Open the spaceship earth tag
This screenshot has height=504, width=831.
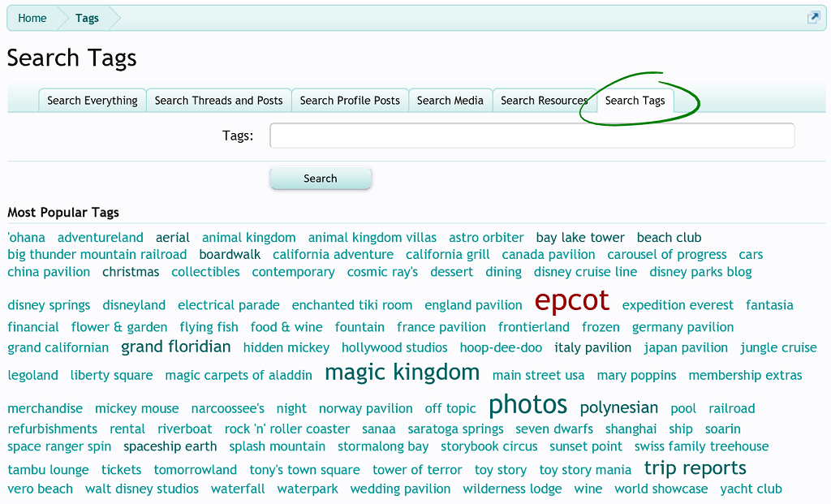170,446
